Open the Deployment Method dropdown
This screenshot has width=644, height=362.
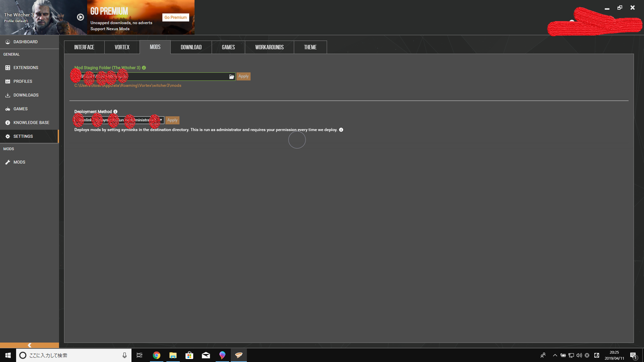pyautogui.click(x=119, y=120)
